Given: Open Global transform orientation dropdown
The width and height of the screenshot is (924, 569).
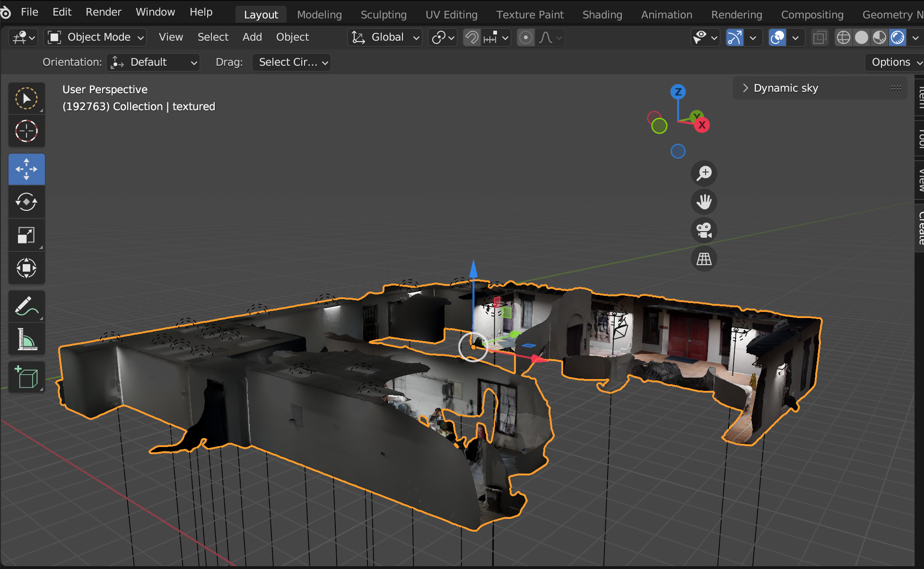Looking at the screenshot, I should [x=385, y=37].
